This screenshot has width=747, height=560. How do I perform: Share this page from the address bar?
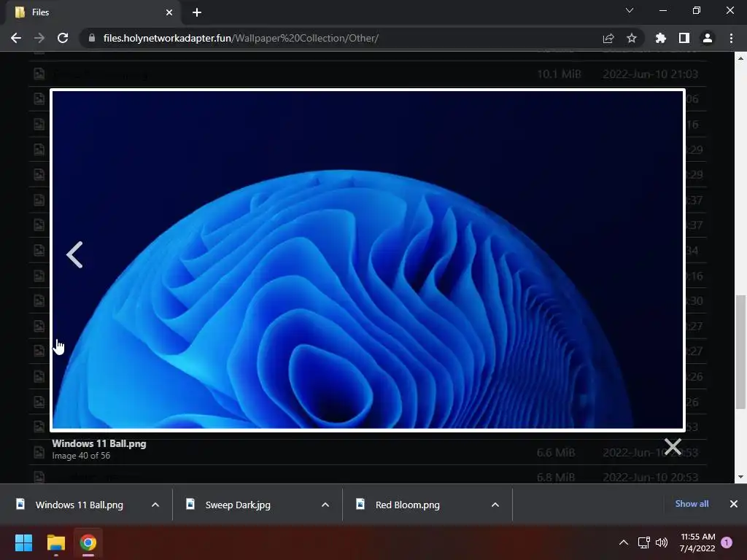coord(608,38)
